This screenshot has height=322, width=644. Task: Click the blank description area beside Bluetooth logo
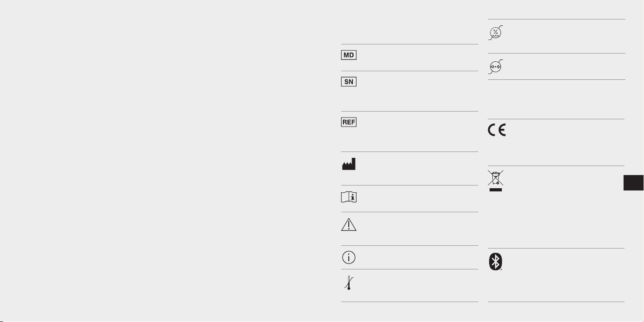565,275
